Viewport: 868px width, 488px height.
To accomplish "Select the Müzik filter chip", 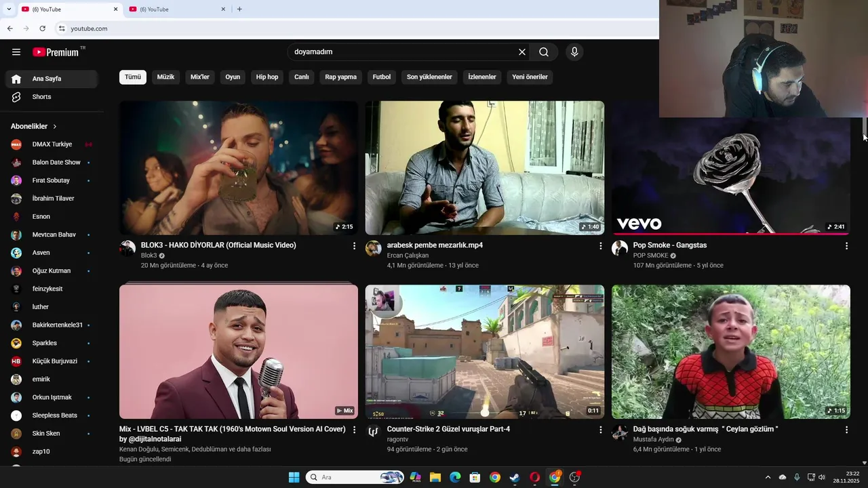I will (165, 77).
